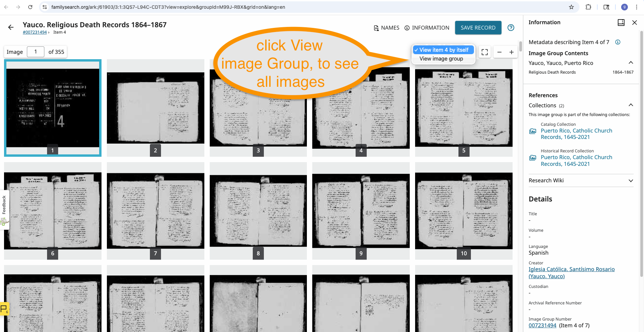Zoom in with the plus button
644x332 pixels.
tap(512, 52)
